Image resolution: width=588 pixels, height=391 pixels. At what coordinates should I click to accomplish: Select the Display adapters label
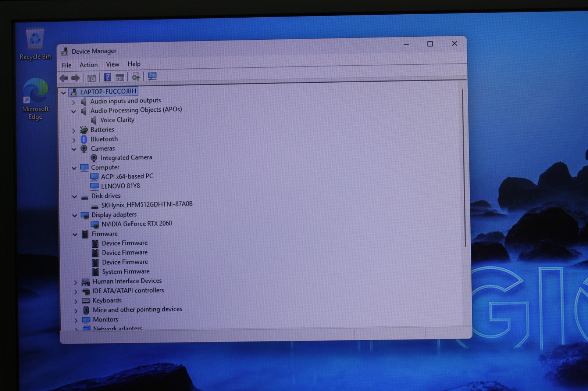click(114, 215)
